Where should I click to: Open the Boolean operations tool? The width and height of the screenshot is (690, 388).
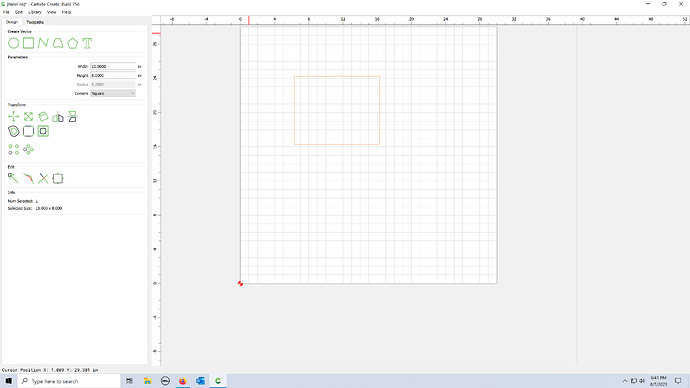pos(43,131)
